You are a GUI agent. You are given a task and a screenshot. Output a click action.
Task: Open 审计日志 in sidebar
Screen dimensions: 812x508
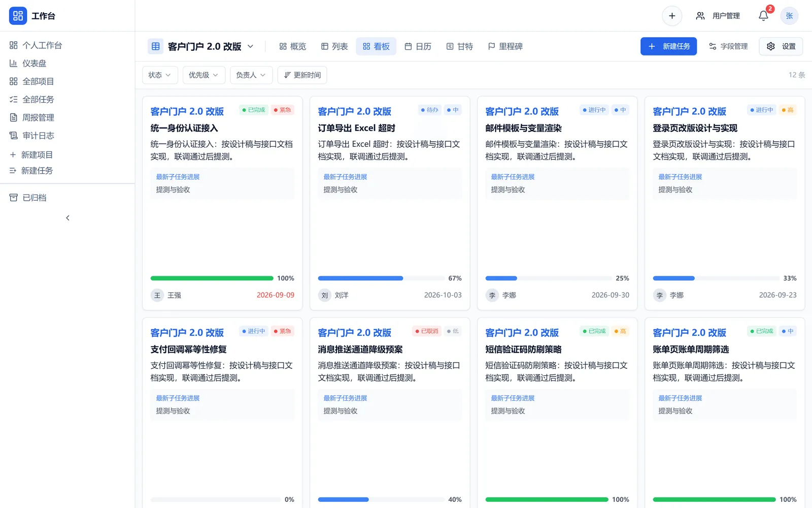(67, 136)
